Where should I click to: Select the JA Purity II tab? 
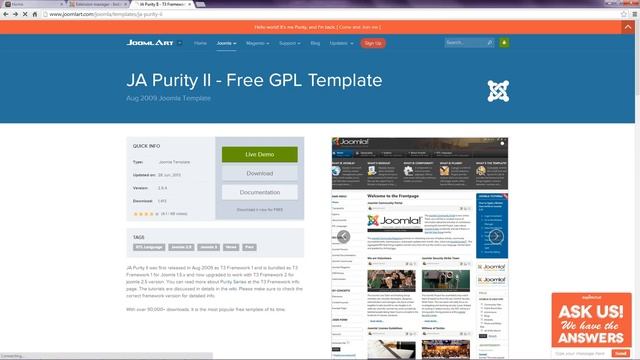point(162,4)
